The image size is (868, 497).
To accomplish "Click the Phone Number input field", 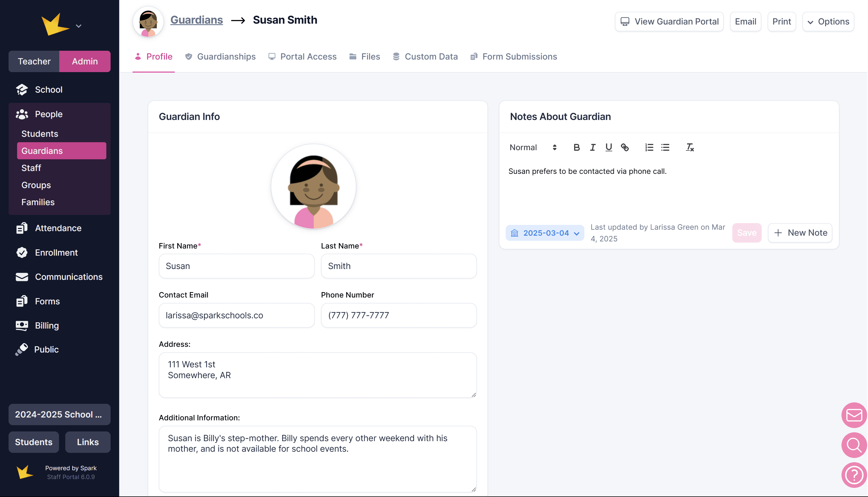I will click(398, 315).
